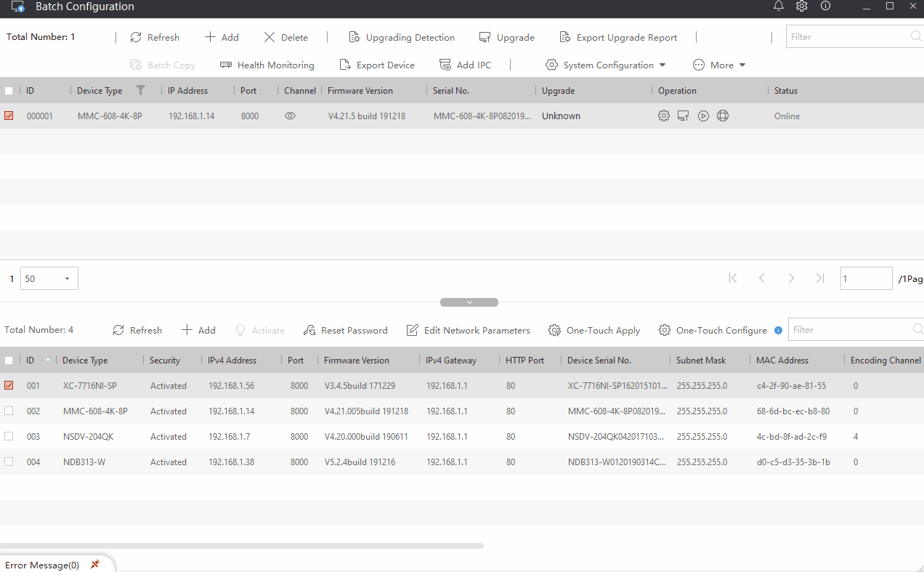Image resolution: width=924 pixels, height=572 pixels.
Task: Click the Subnet Mask column header
Action: 701,360
